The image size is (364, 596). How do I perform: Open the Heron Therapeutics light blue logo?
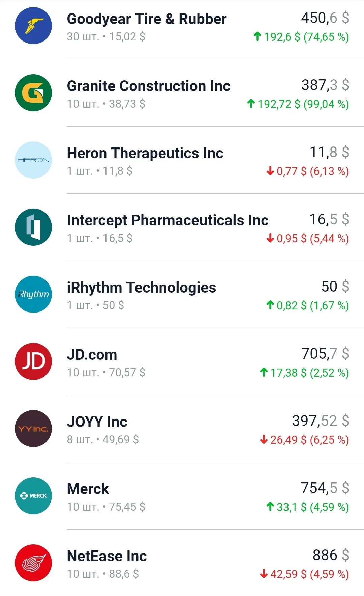[33, 160]
